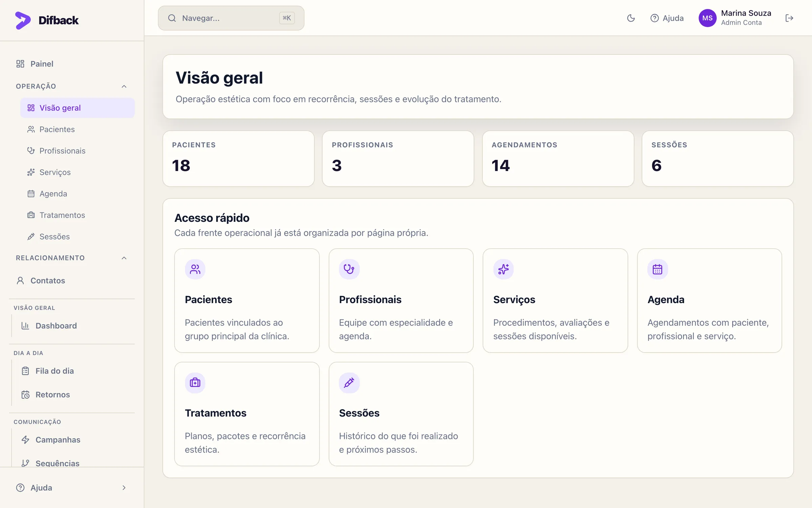Open Sessões in the sidebar
Viewport: 812px width, 508px height.
point(77,236)
